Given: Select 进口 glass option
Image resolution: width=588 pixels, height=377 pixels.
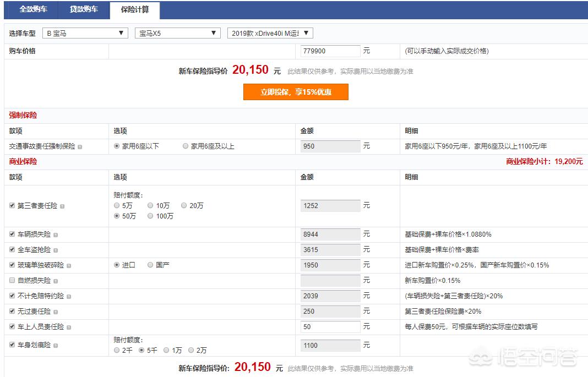Looking at the screenshot, I should (117, 265).
